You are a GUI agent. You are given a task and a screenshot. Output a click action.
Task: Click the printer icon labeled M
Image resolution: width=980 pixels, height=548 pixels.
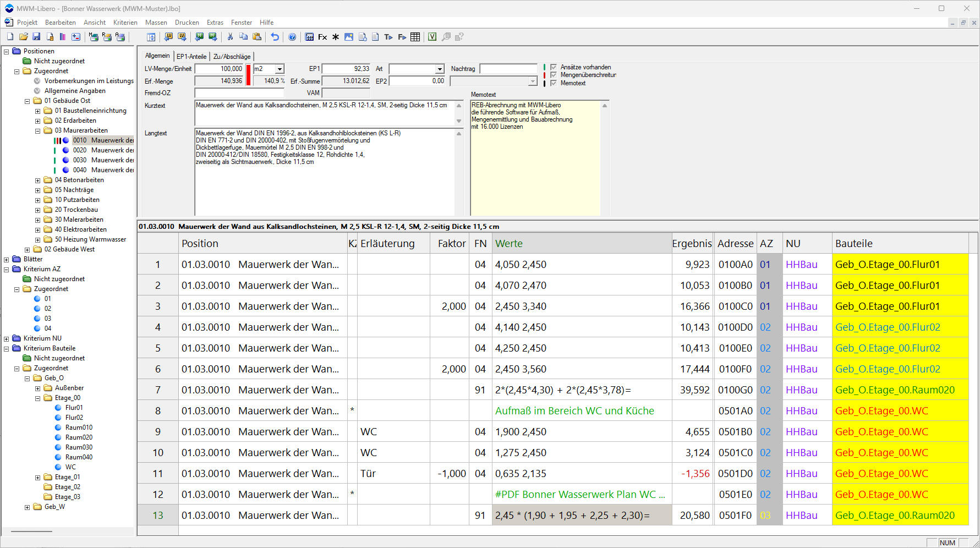[x=94, y=37]
